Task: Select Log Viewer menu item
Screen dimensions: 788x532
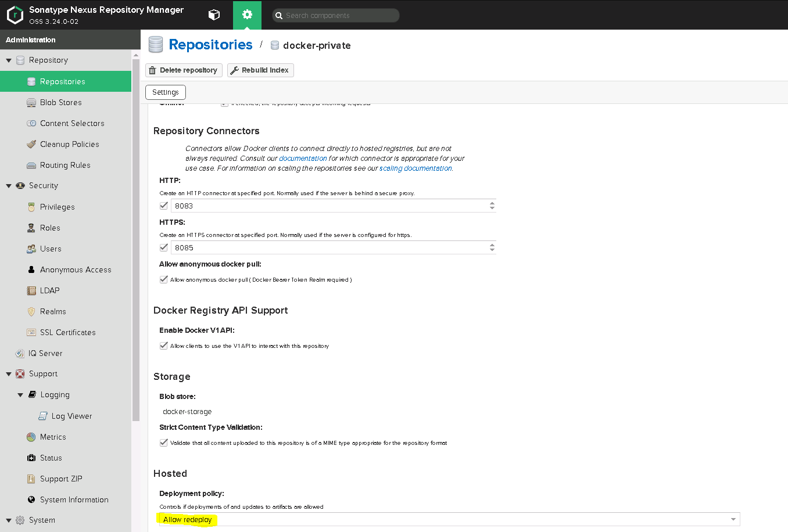Action: point(66,416)
